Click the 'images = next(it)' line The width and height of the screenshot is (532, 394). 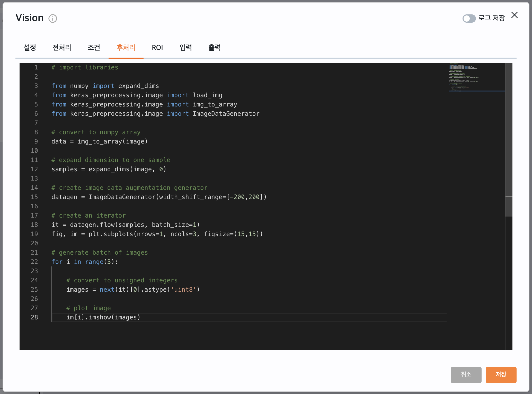133,290
